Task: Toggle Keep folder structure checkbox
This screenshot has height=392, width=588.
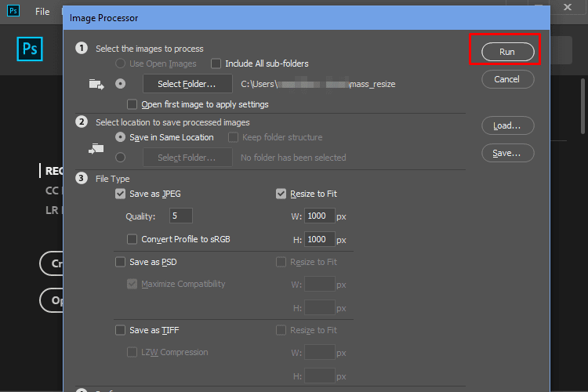Action: coord(233,137)
